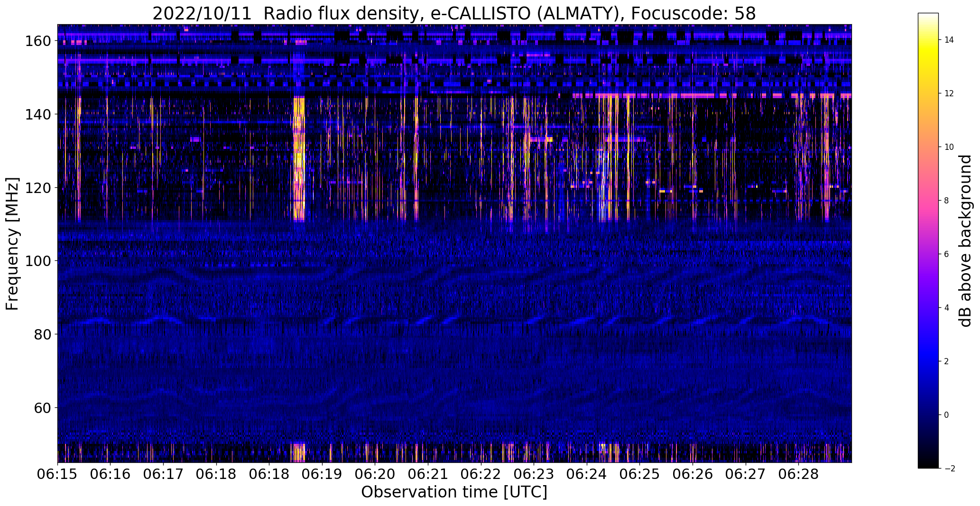Click the 06:15 time axis tick label
Image resolution: width=980 pixels, height=506 pixels.
(58, 475)
